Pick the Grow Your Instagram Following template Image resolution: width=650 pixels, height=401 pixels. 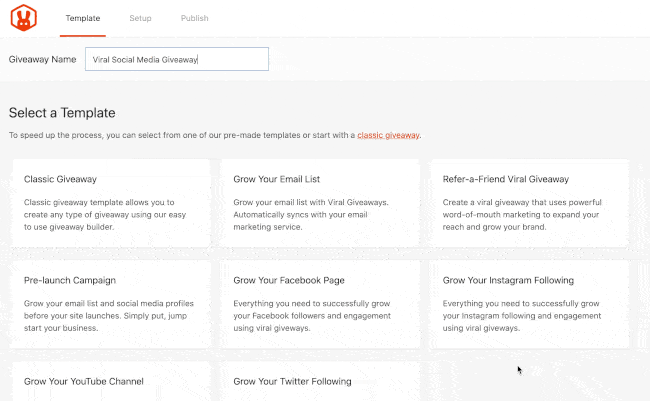point(530,304)
